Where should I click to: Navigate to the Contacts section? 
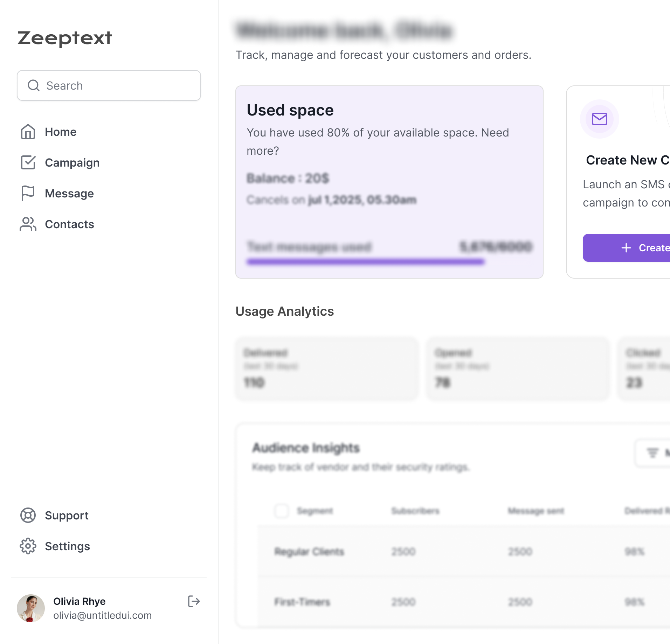(x=69, y=224)
